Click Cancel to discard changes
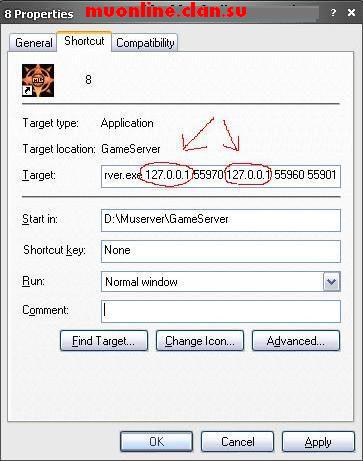The width and height of the screenshot is (363, 461). click(x=237, y=442)
